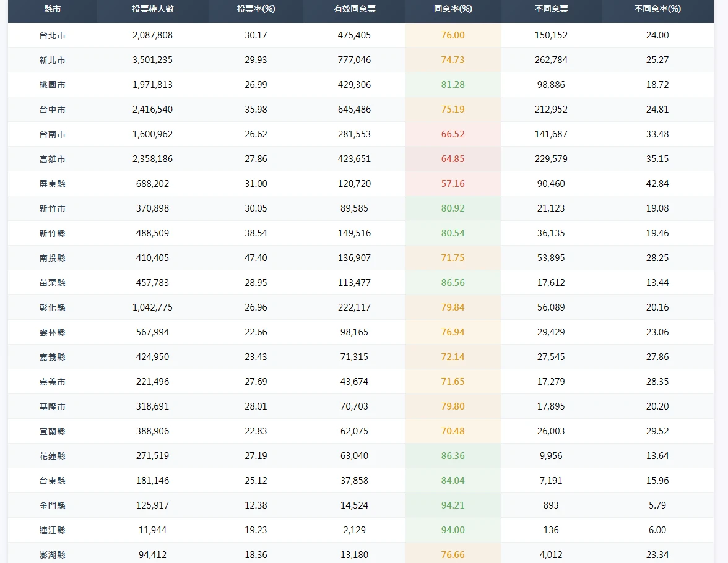Click 高雄市 disapproval votes 229,579
Viewport: 728px width, 563px height.
click(551, 159)
